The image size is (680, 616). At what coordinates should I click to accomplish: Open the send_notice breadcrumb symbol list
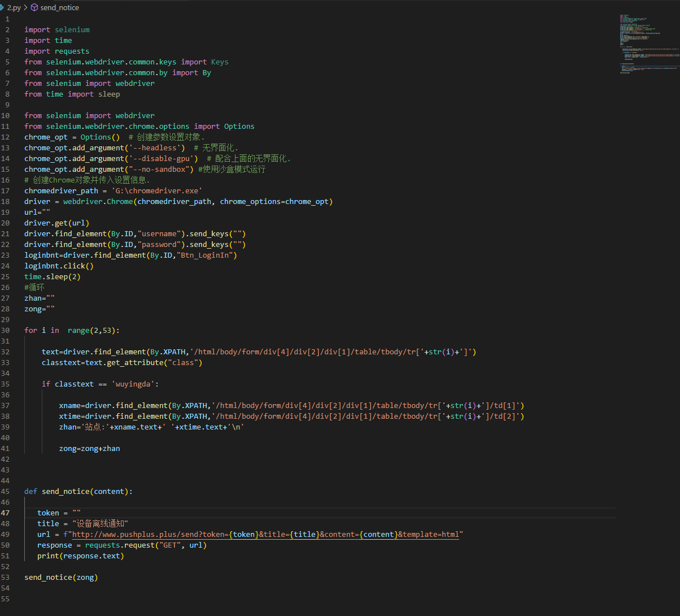coord(60,8)
